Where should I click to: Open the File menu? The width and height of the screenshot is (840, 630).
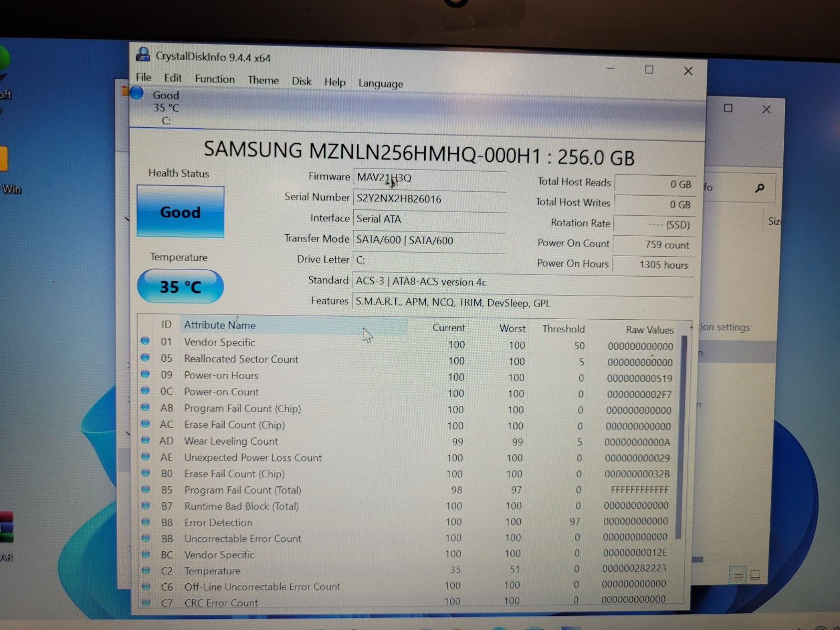[x=143, y=77]
